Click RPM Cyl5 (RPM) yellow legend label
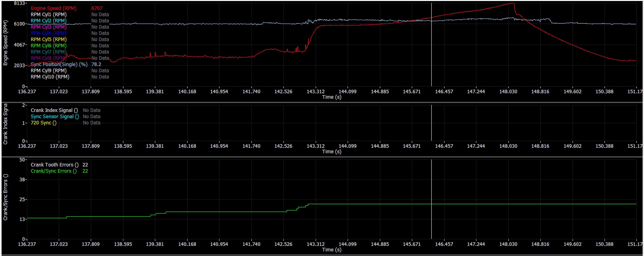The height and width of the screenshot is (256, 644). coord(48,40)
